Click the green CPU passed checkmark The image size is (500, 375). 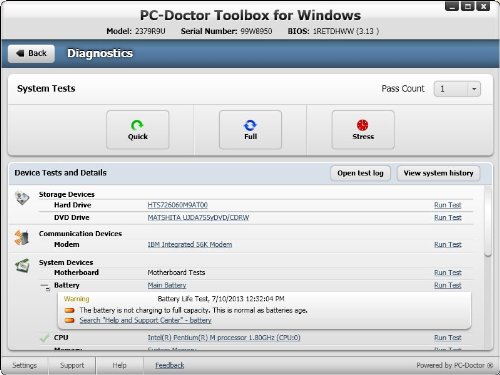pyautogui.click(x=44, y=338)
